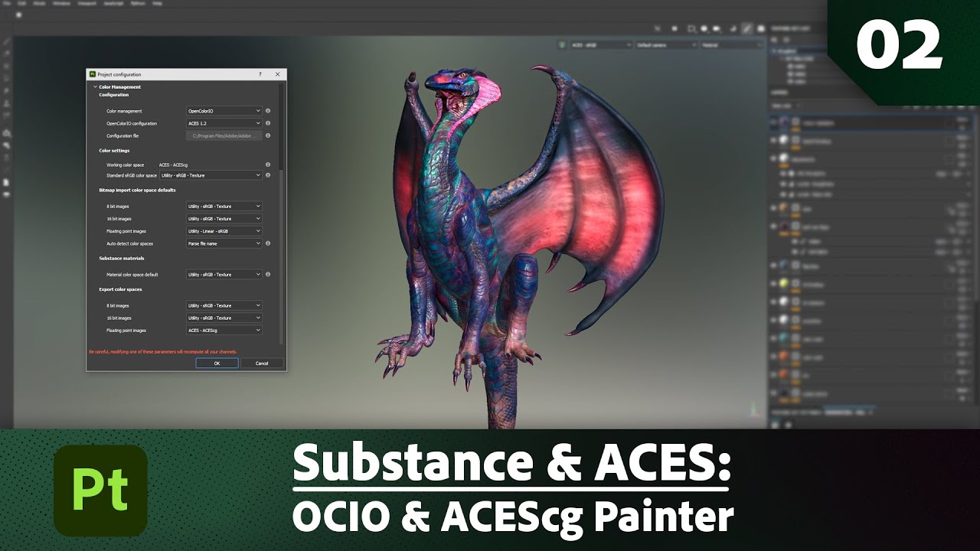Open import Floating point images Utility-Linear dropdown

[224, 231]
